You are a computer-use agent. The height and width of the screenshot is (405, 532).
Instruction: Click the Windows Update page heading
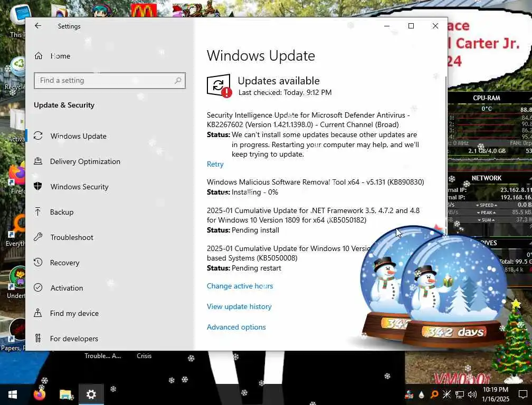point(261,55)
